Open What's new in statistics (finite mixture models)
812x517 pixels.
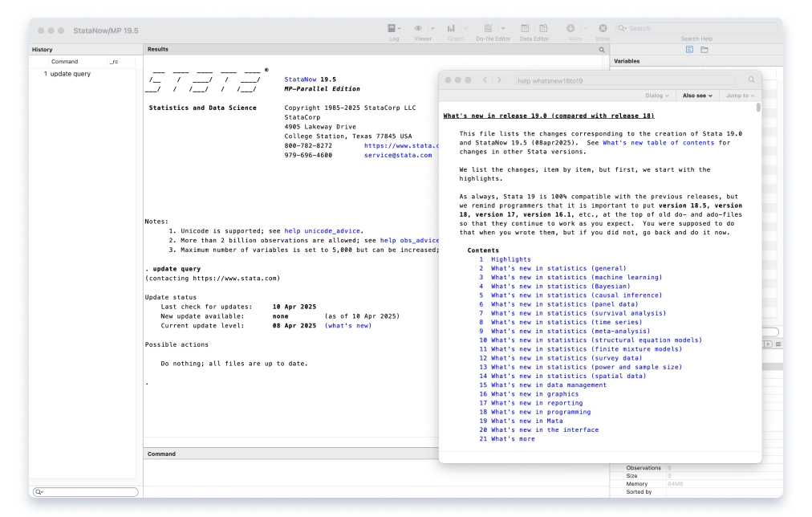tap(587, 349)
